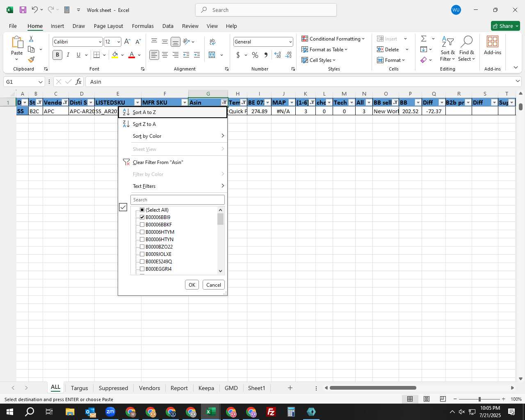Open MFR SKU column filter dropdown

(x=185, y=103)
